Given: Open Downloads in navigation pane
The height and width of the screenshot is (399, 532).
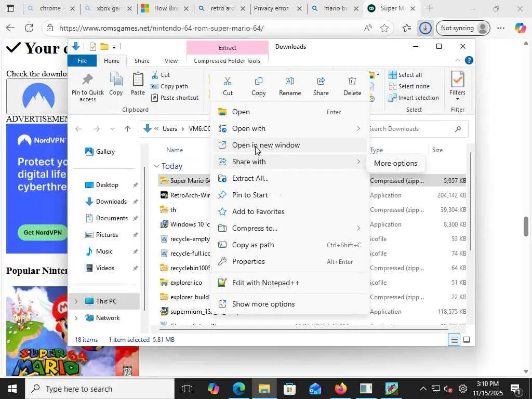Looking at the screenshot, I should click(106, 202).
